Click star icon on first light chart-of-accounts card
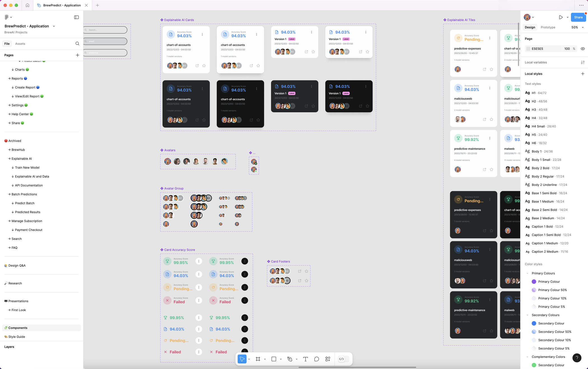Viewport: 588px width, 369px height. click(x=204, y=66)
